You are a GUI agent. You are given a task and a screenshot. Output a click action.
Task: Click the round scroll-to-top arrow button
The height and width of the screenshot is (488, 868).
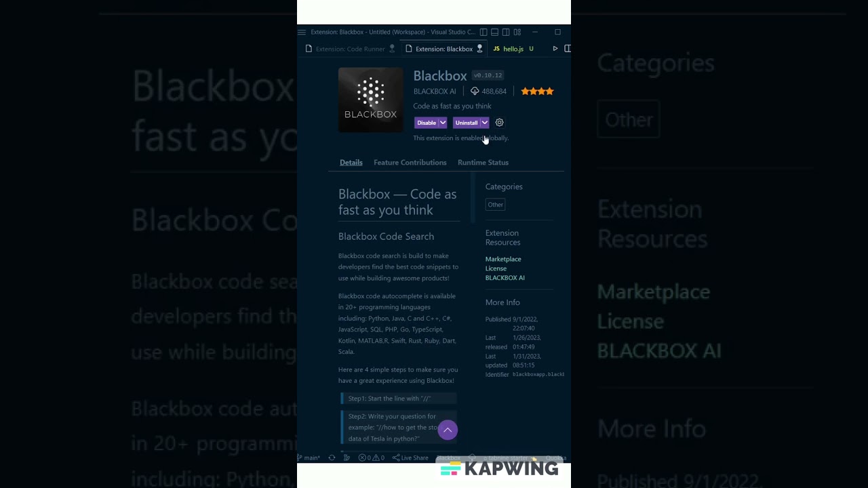448,430
